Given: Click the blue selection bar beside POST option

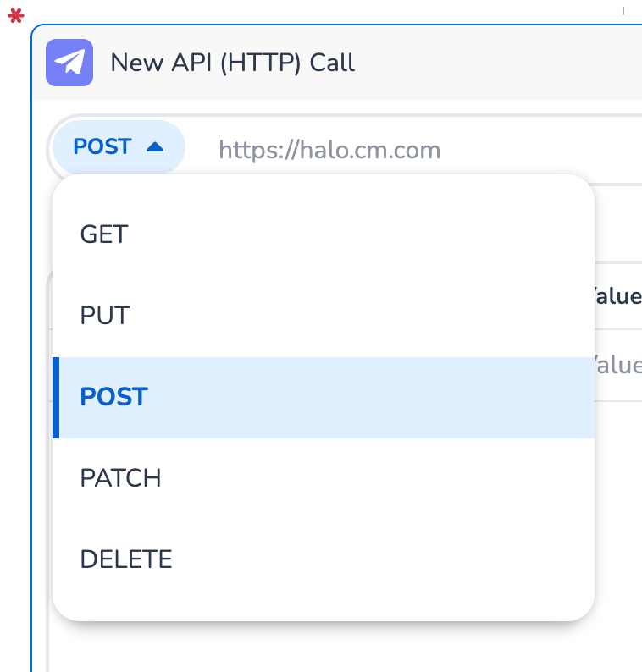Looking at the screenshot, I should [x=56, y=397].
